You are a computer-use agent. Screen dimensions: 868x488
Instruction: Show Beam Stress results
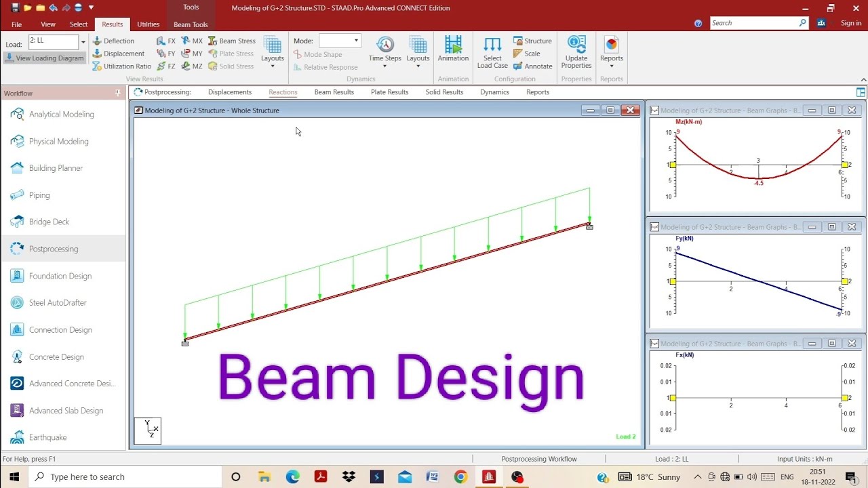(x=232, y=41)
